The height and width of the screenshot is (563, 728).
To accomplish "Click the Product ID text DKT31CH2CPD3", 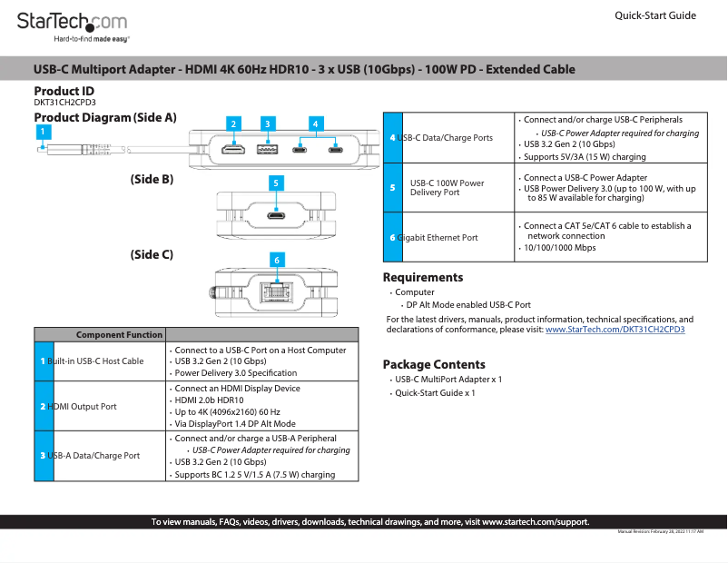I will click(64, 103).
